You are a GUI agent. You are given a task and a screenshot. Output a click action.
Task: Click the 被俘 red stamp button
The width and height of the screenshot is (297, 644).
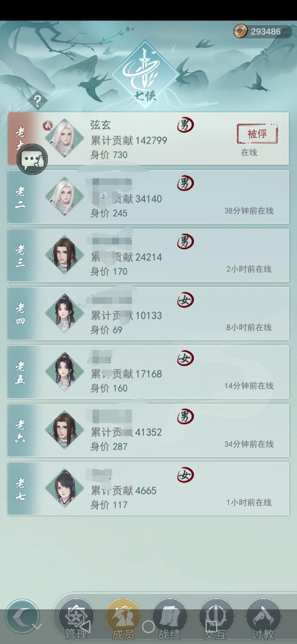coord(257,134)
